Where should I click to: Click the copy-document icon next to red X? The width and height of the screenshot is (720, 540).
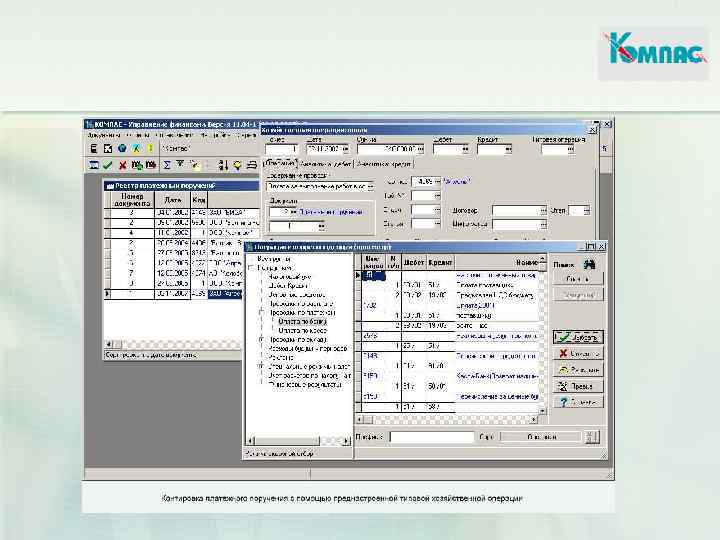pos(137,165)
